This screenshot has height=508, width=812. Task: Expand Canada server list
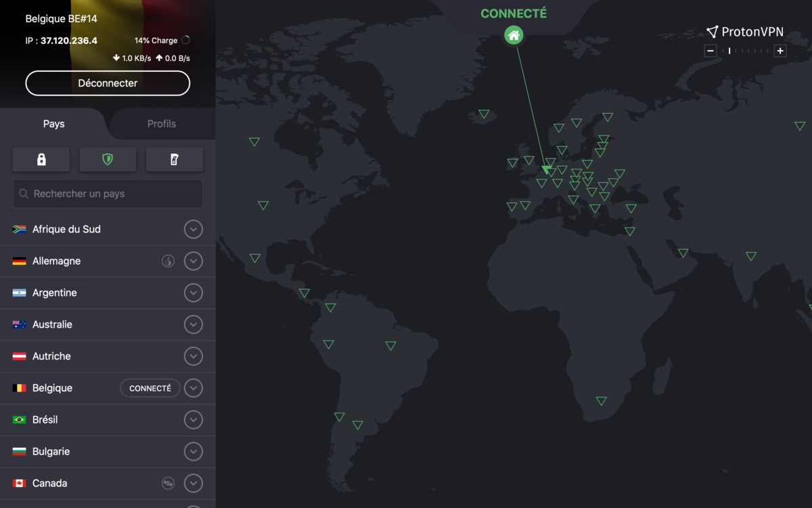pos(194,484)
